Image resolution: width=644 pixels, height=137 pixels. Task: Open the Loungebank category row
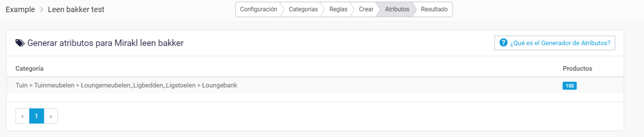(315, 85)
